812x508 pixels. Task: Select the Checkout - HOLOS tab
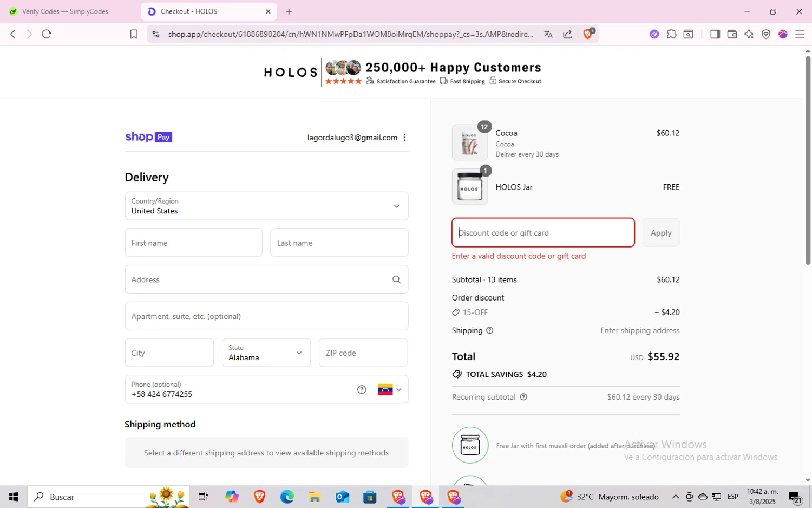[208, 11]
